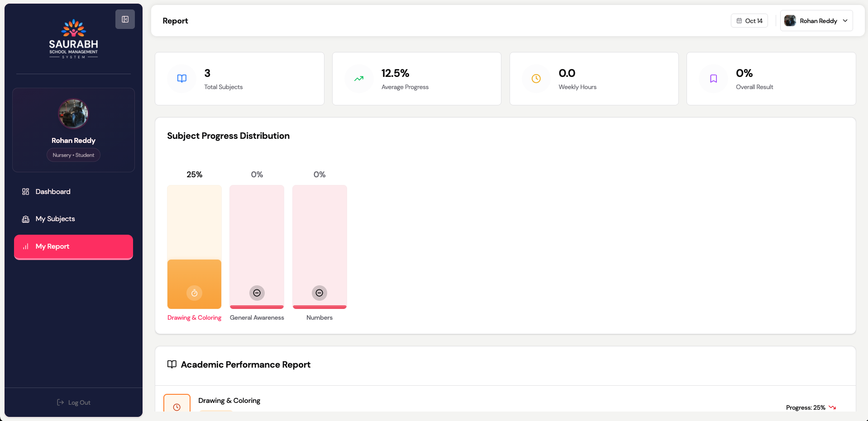Click the Total Subjects book icon
Screen dimensions: 868x421
[182, 79]
